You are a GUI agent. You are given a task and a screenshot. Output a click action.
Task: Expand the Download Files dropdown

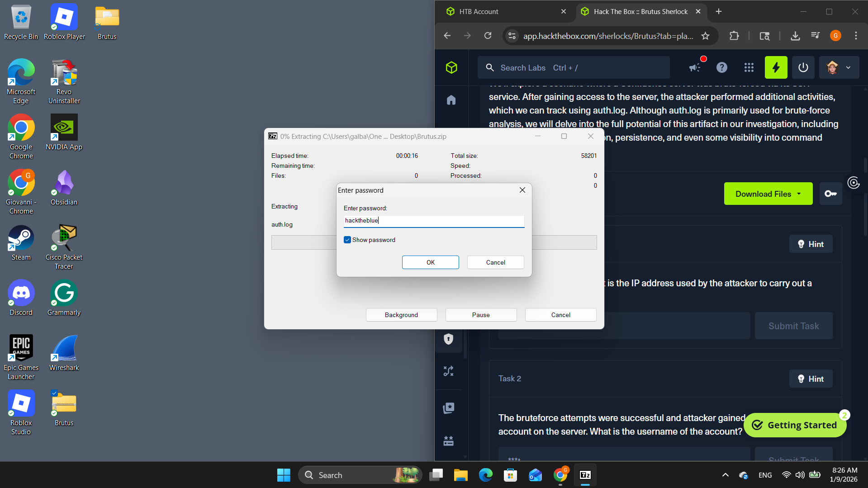click(768, 194)
